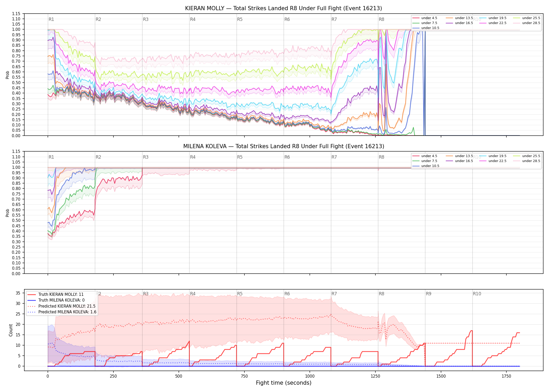Click 'under 19.5' legend entry in middle chart
This screenshot has height=392, width=549.
tap(493, 156)
